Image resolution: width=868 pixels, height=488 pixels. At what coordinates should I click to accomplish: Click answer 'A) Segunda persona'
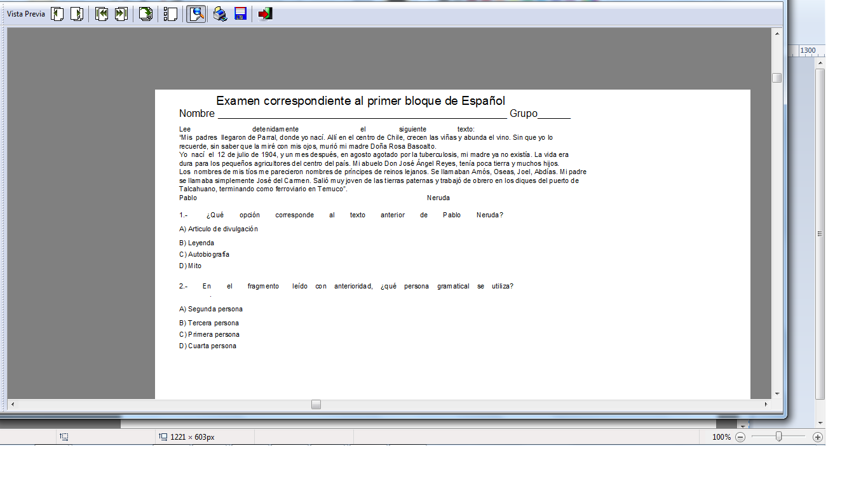click(x=211, y=309)
